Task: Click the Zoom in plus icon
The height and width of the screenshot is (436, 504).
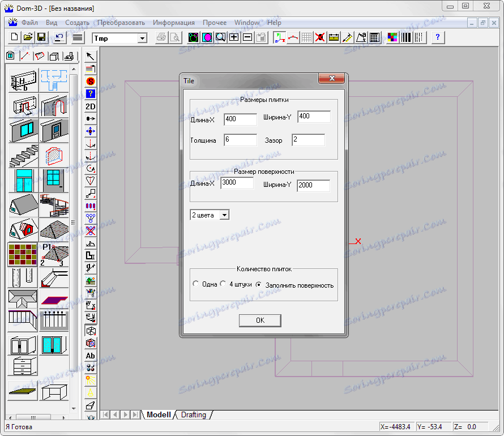Action: [234, 37]
